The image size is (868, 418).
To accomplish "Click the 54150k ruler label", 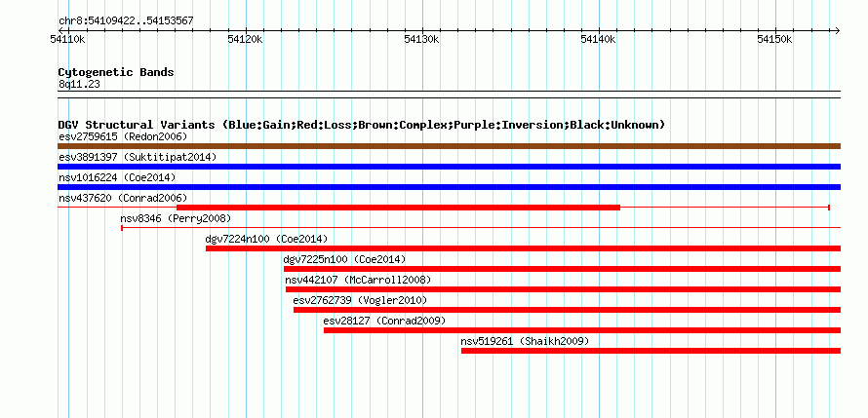I will tap(774, 39).
